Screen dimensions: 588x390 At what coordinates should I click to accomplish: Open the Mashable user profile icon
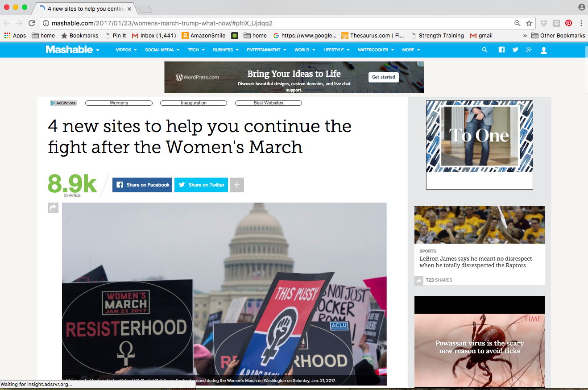543,50
